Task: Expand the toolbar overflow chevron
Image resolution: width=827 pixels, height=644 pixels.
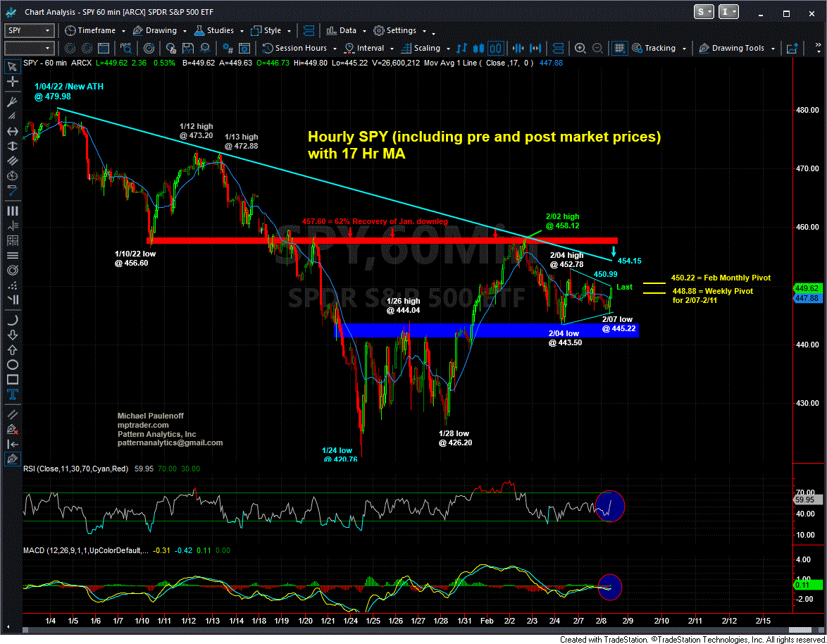Action: pyautogui.click(x=818, y=49)
